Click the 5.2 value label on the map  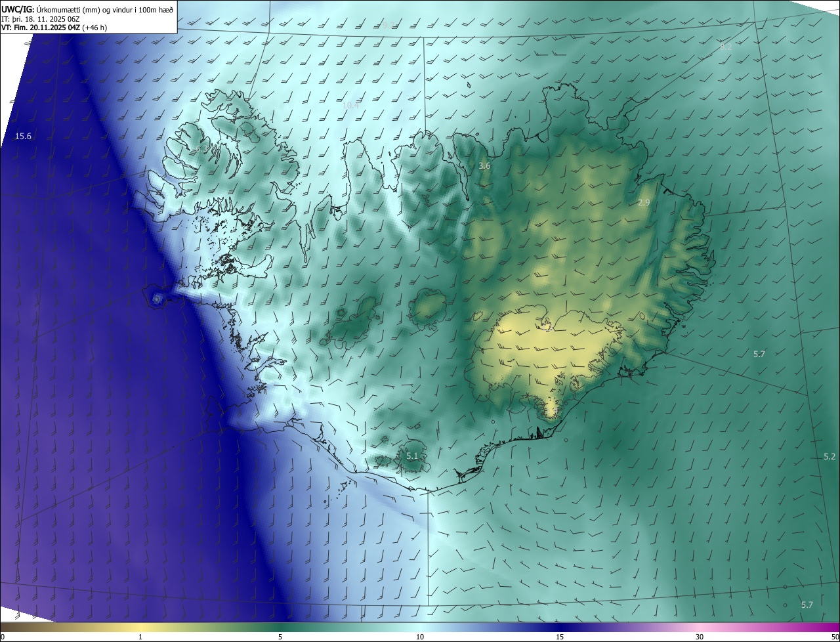point(829,456)
